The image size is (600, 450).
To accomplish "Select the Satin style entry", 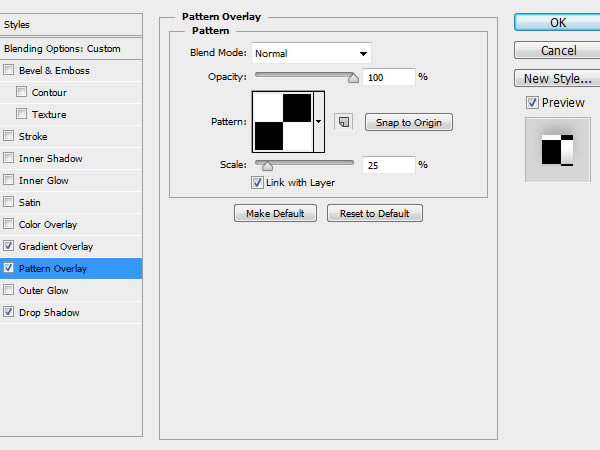I will [71, 202].
